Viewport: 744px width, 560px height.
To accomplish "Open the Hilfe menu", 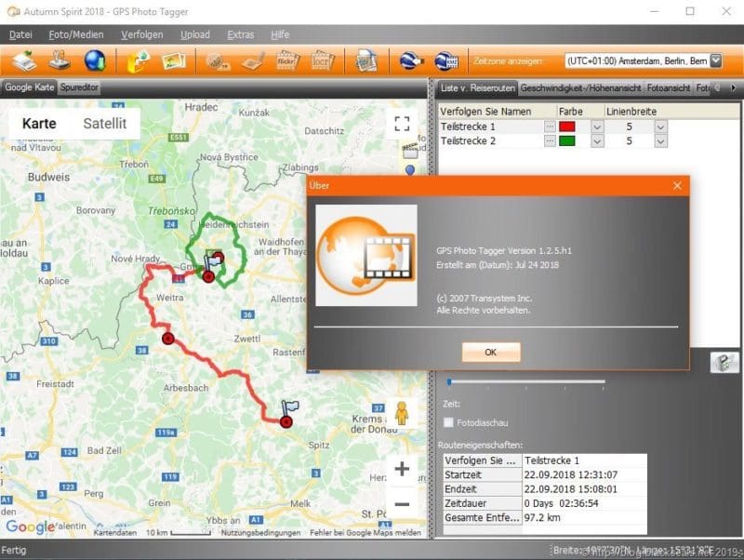I will click(280, 34).
